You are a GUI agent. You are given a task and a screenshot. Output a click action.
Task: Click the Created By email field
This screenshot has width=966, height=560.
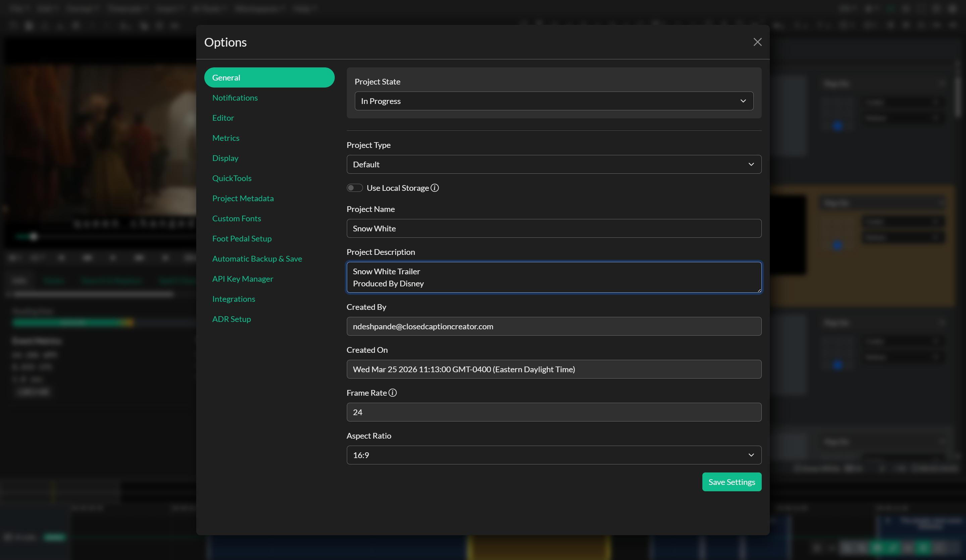click(x=554, y=326)
